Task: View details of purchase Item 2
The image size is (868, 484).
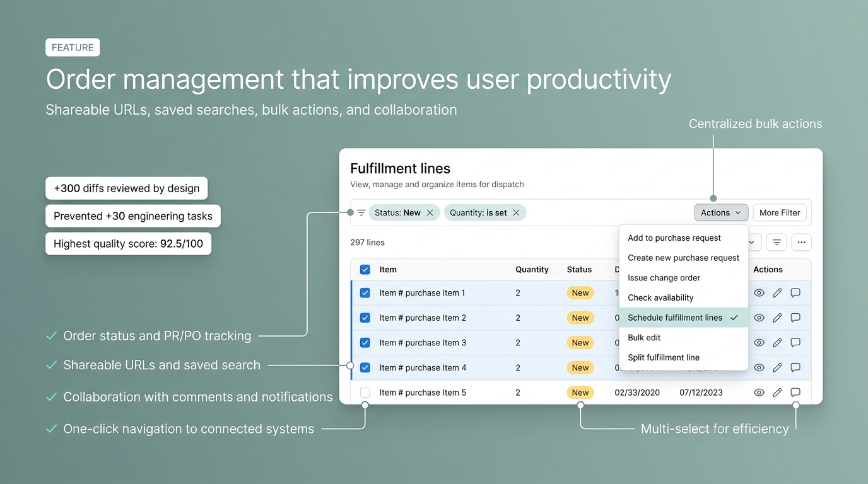Action: coord(759,318)
